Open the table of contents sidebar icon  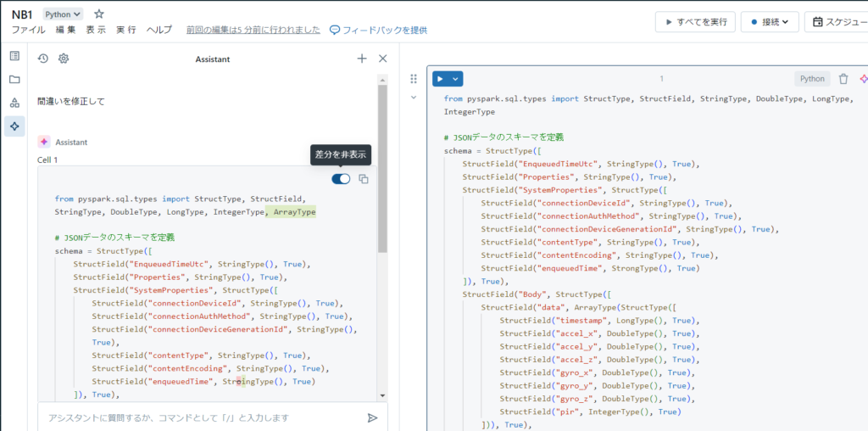click(x=14, y=56)
